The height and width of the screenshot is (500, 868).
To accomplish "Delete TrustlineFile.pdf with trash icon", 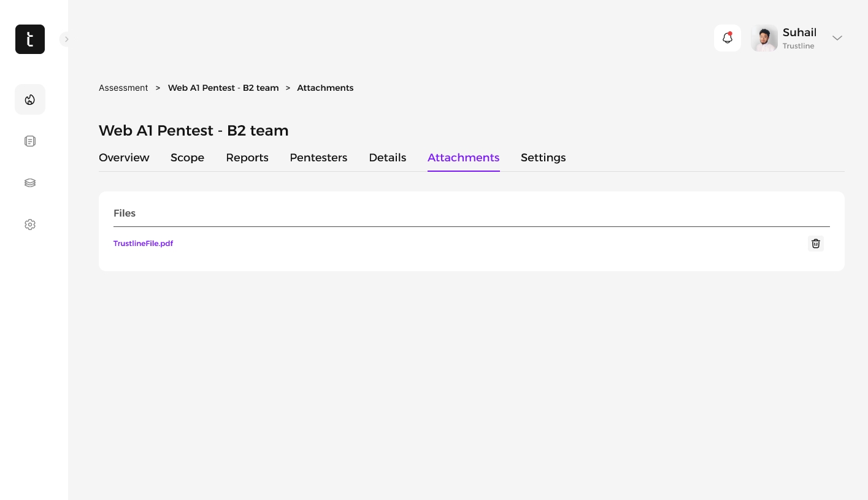I will tap(815, 244).
